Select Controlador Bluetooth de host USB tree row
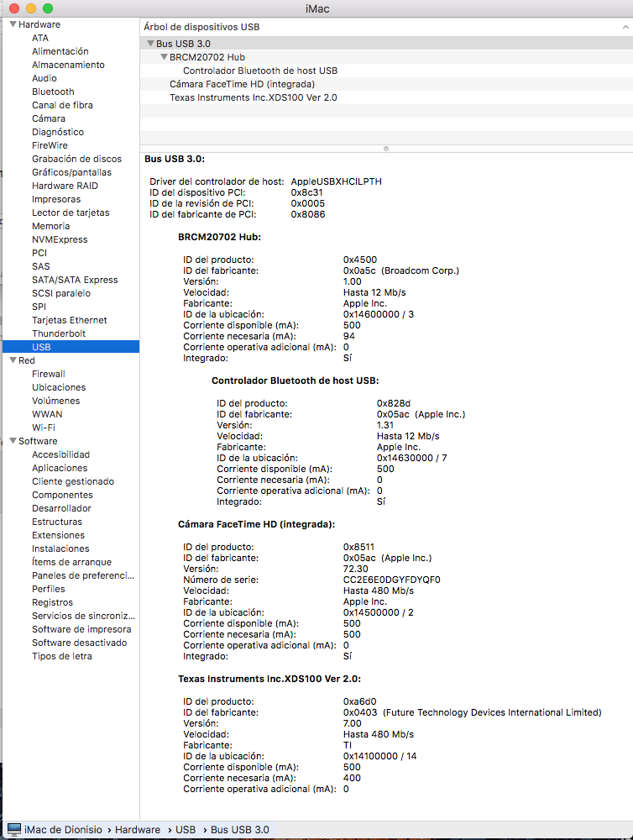 [x=387, y=71]
